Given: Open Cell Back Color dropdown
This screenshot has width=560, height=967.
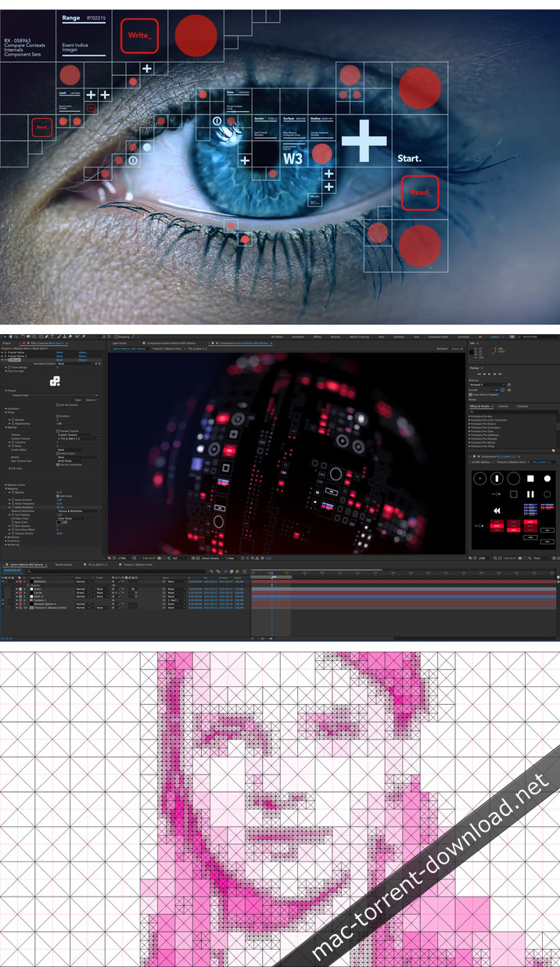Looking at the screenshot, I should (72, 518).
